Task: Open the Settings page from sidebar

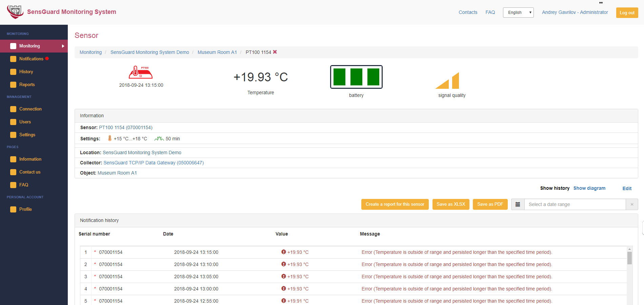Action: 27,135
